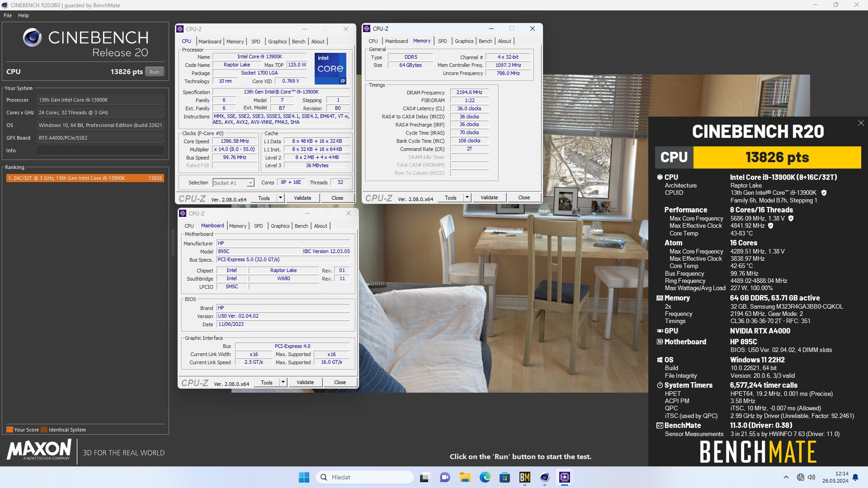Open Graphics tab in CPU-Z Memory window
Screen dimensions: 868x488
(464, 41)
